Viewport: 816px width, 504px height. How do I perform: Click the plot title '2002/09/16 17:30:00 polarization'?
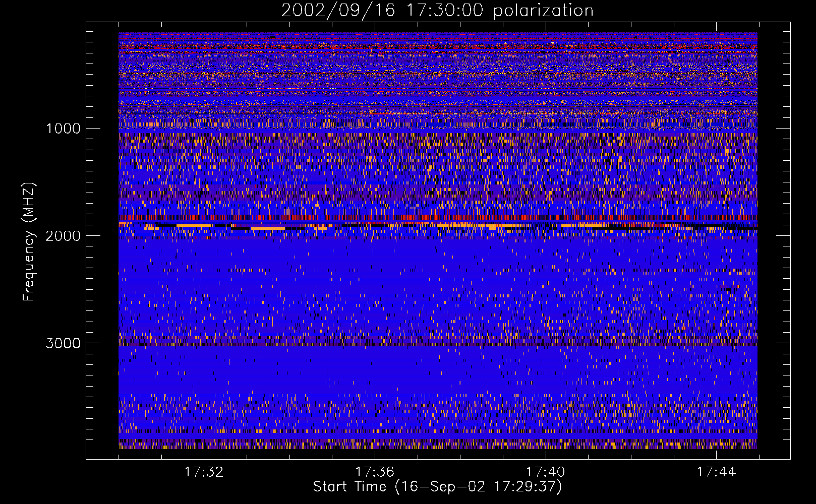pyautogui.click(x=437, y=11)
